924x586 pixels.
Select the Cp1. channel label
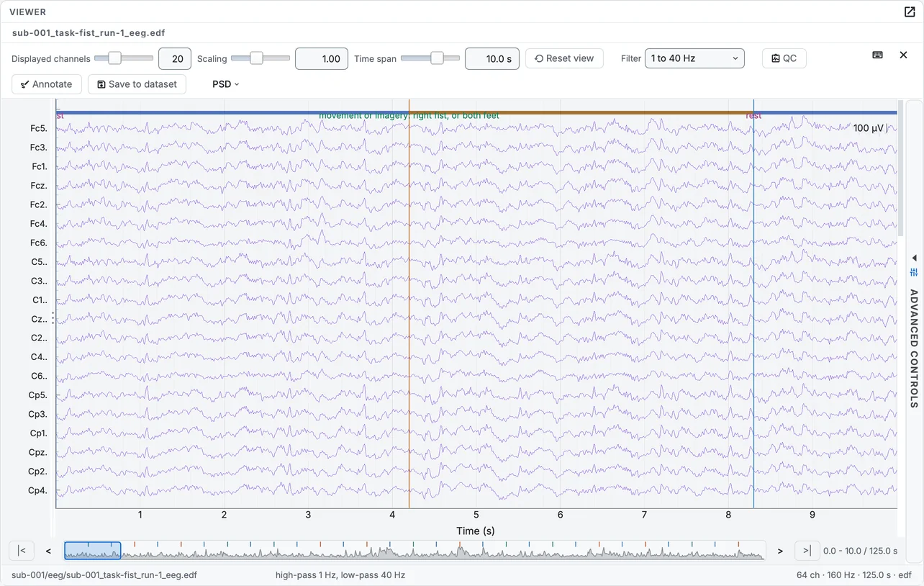38,433
